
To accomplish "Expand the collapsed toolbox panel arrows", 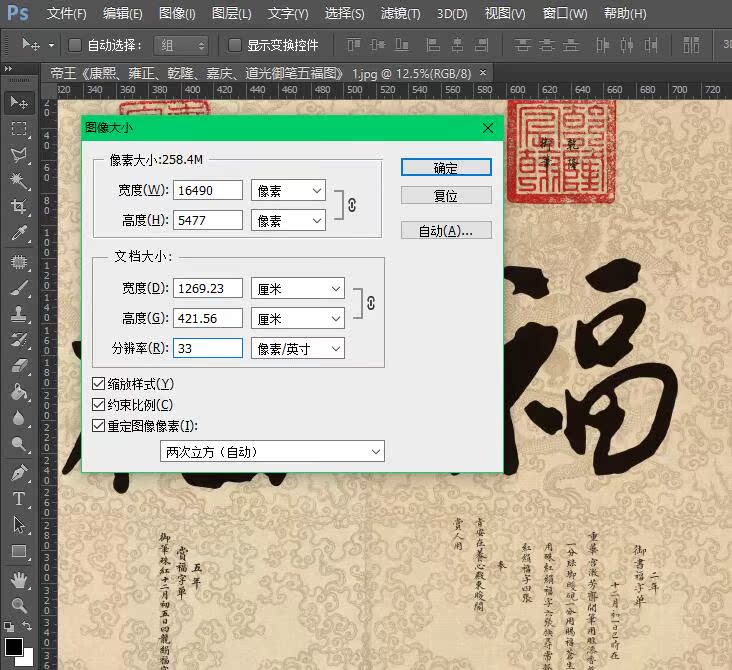I will 8,69.
